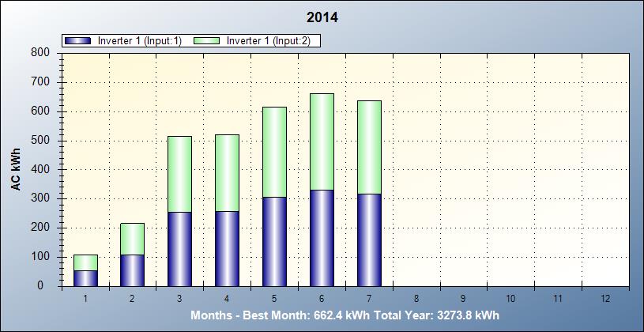The width and height of the screenshot is (644, 332).
Task: Click the 800 label on the Y axis
Action: click(x=40, y=52)
